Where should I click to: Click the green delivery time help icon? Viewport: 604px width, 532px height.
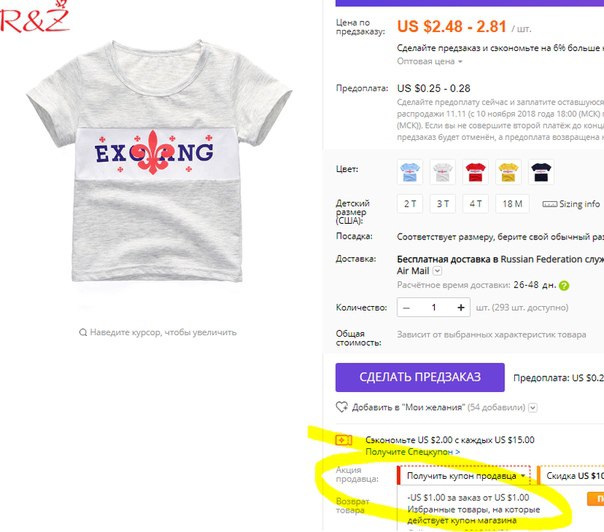click(564, 286)
